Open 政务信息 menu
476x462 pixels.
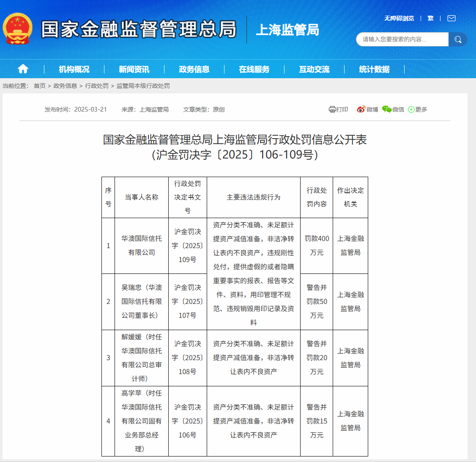click(194, 69)
